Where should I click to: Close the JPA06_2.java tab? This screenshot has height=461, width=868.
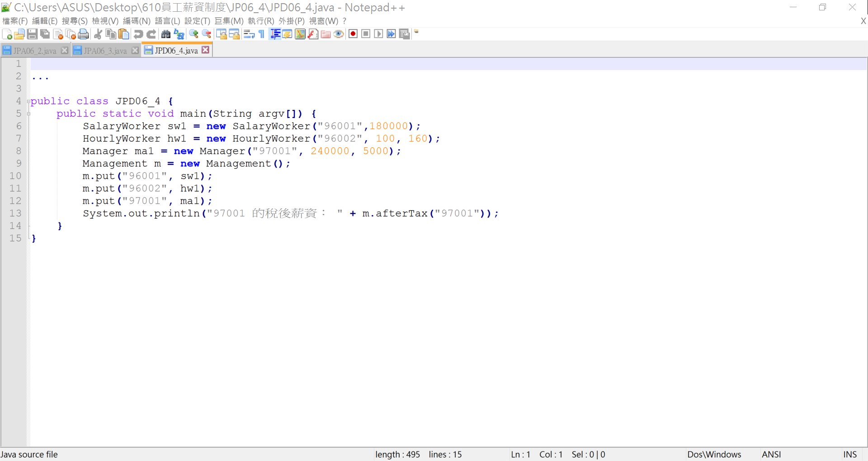[x=65, y=50]
